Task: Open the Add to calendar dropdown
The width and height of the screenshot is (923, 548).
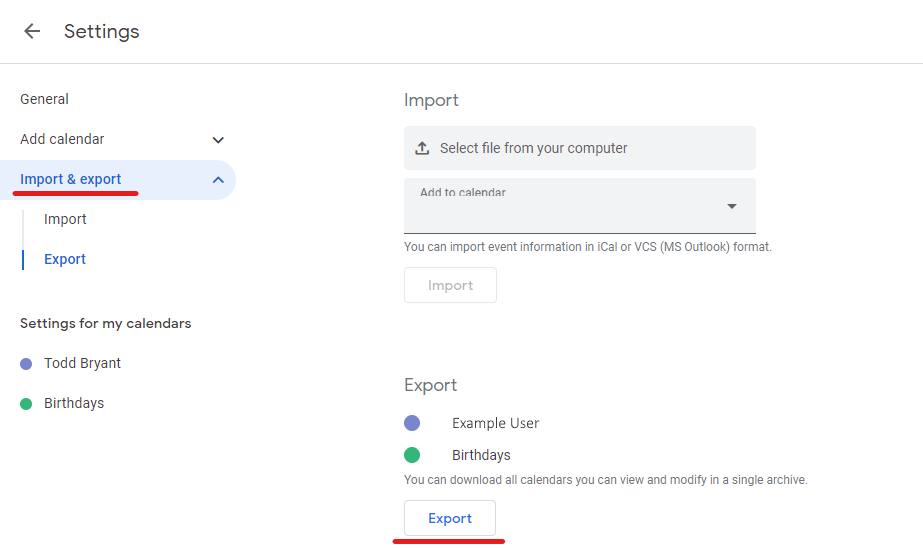Action: click(x=579, y=206)
